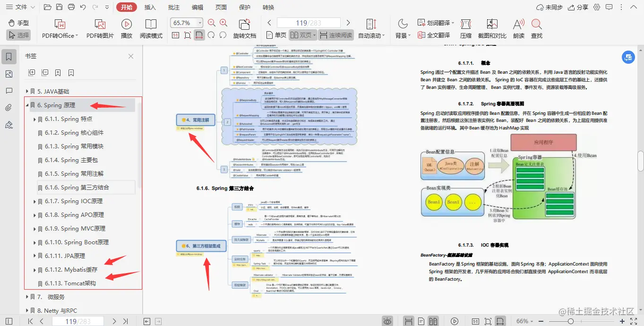
Task: Select the 开始 ribbon tab
Action: pyautogui.click(x=127, y=7)
